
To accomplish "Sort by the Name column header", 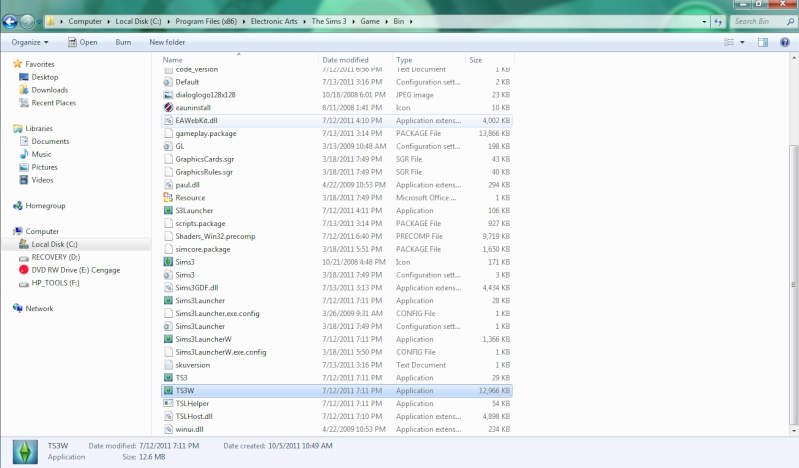I will pyautogui.click(x=173, y=60).
